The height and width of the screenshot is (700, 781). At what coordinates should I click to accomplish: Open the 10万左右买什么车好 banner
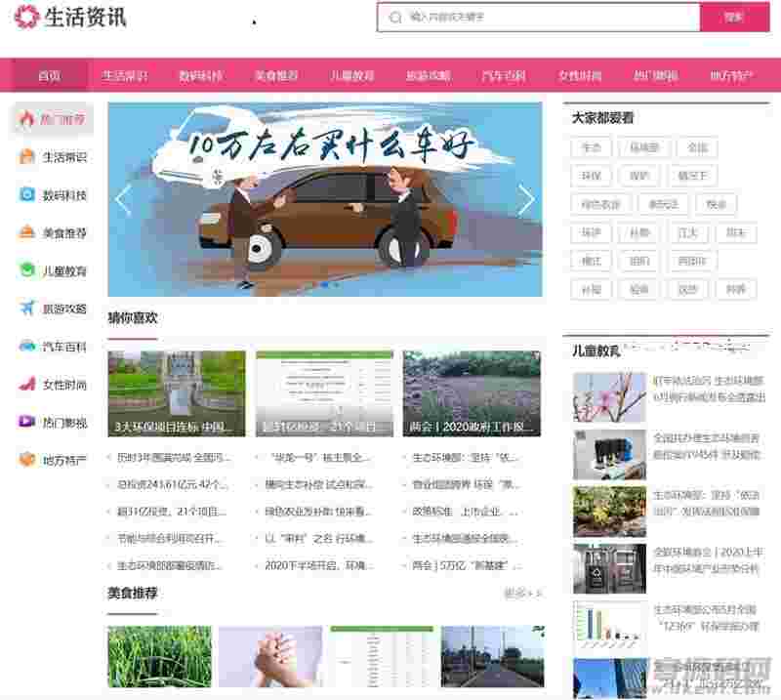pyautogui.click(x=325, y=199)
